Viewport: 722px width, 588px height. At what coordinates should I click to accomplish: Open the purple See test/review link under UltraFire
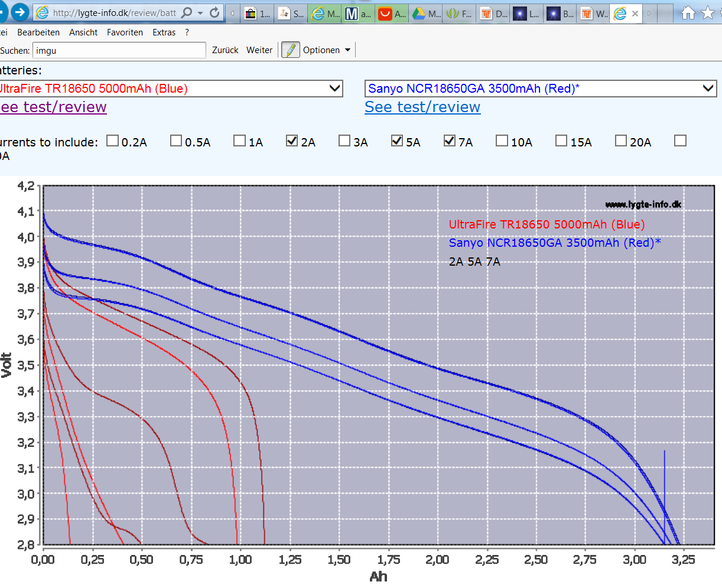(x=53, y=107)
